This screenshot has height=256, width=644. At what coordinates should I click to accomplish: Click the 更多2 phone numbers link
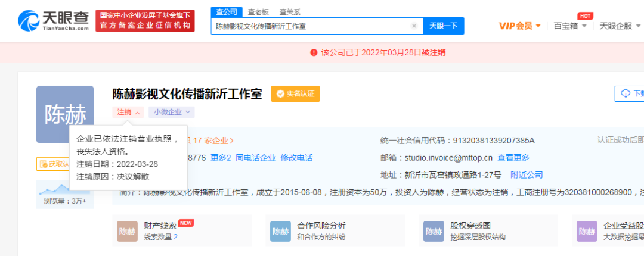221,158
